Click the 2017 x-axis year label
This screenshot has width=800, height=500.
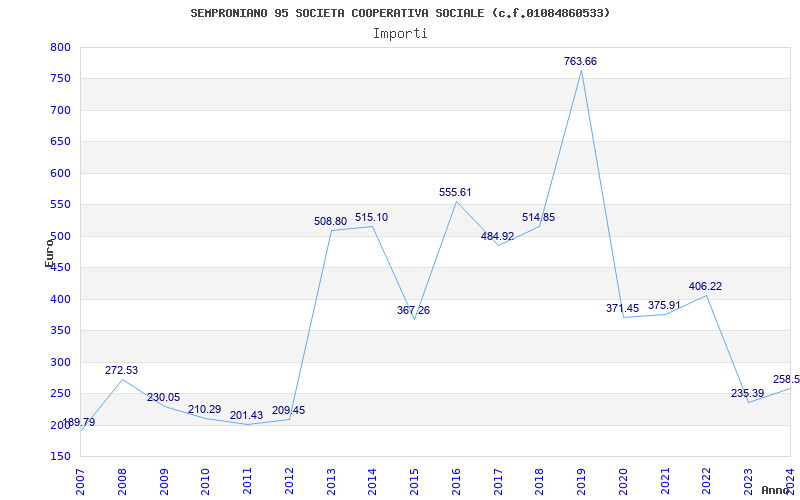tap(498, 482)
